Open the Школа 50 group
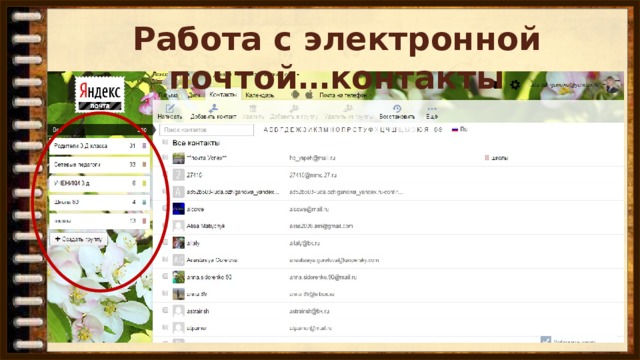Image resolution: width=640 pixels, height=360 pixels. click(99, 202)
